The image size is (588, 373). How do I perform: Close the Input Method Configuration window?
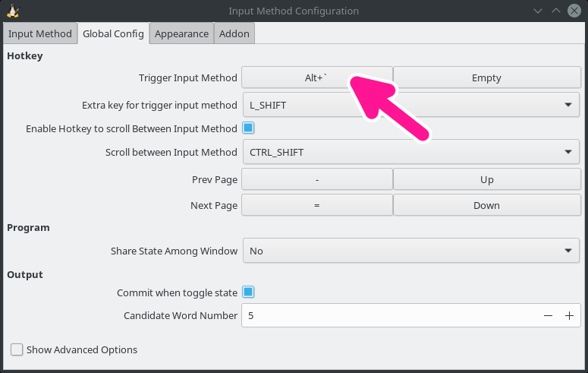(574, 11)
